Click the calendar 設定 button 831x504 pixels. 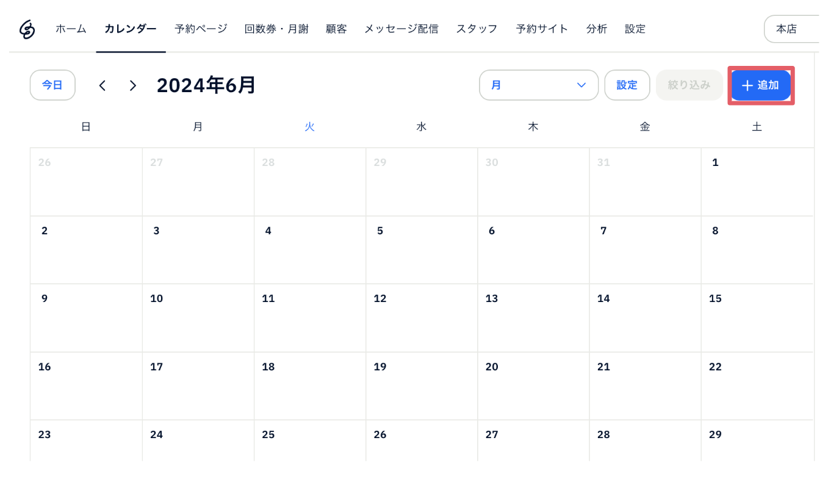click(x=627, y=85)
